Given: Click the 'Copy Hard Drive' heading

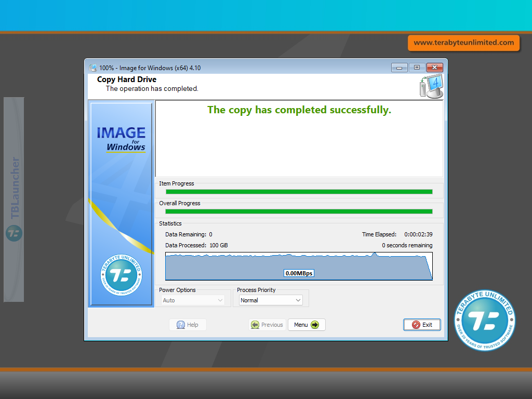Looking at the screenshot, I should pyautogui.click(x=127, y=79).
